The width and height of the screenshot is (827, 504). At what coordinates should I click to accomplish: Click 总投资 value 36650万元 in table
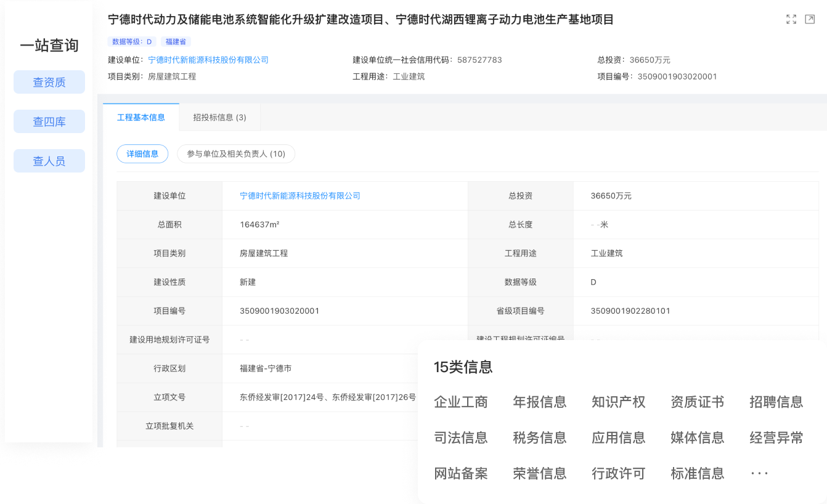click(x=611, y=196)
